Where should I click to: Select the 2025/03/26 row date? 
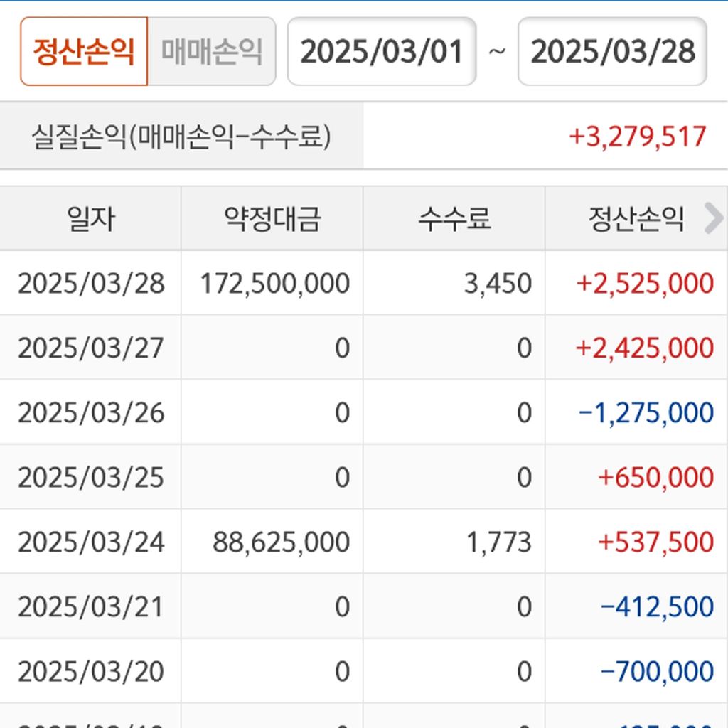coord(91,413)
